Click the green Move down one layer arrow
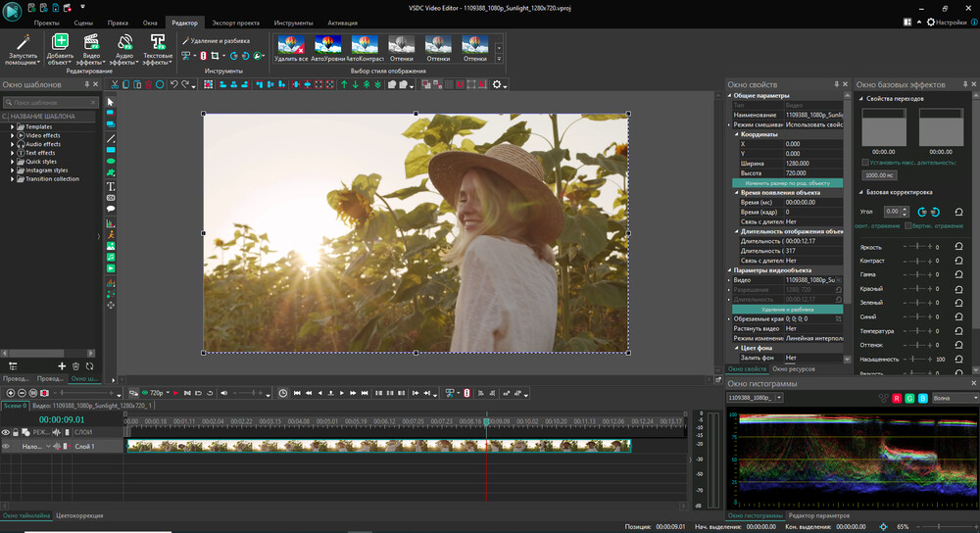 (355, 84)
